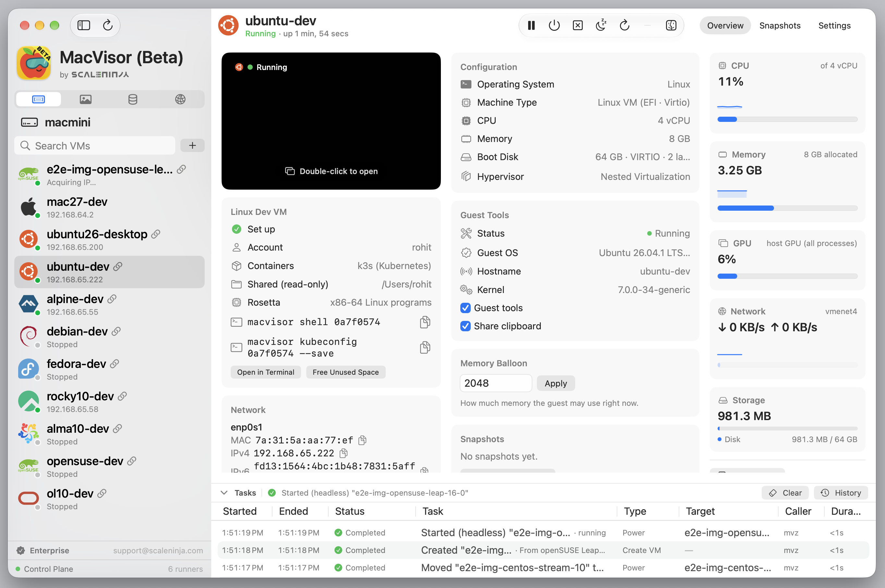Click the Memory usage progress bar

click(787, 208)
